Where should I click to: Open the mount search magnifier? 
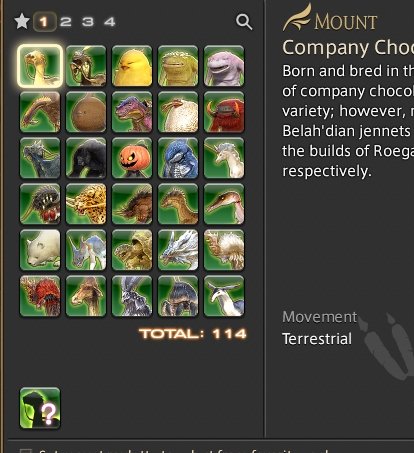pos(244,22)
